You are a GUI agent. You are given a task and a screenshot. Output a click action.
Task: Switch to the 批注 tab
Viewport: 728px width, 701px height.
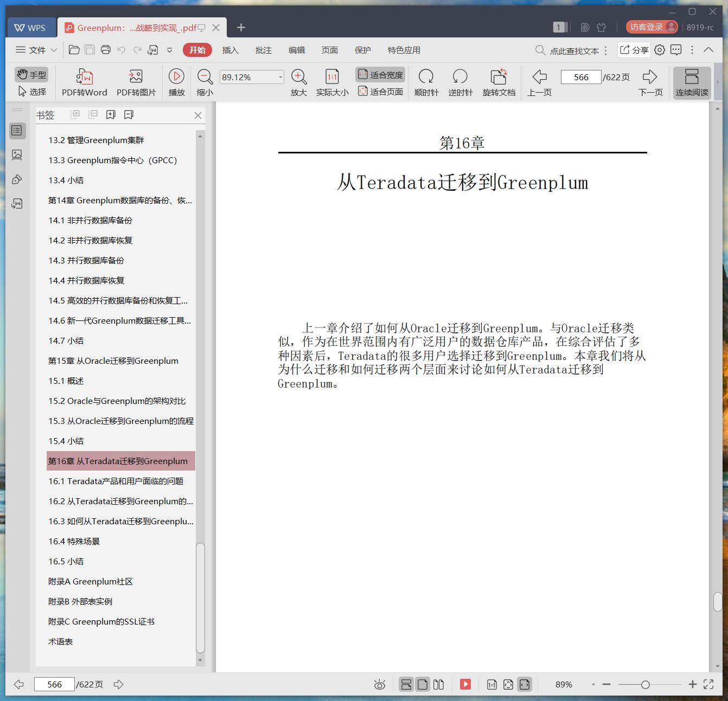[263, 50]
